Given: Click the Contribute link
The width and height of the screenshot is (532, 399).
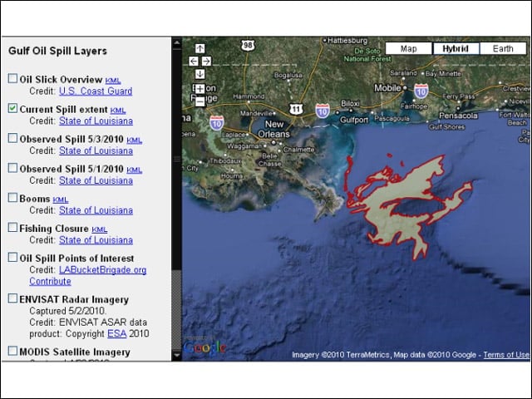Looking at the screenshot, I should (50, 281).
